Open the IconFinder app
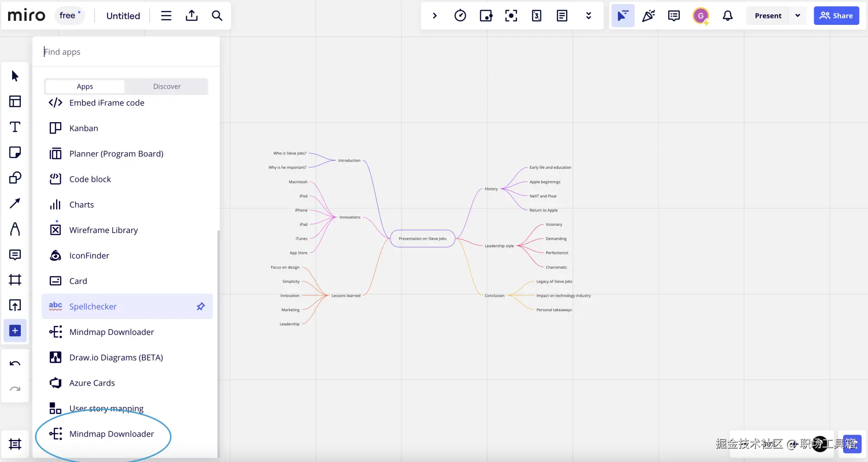 coord(127,256)
